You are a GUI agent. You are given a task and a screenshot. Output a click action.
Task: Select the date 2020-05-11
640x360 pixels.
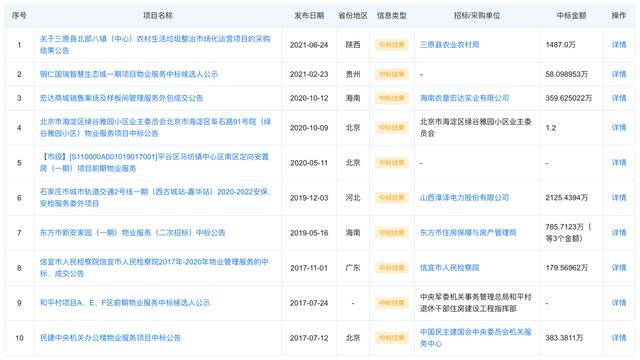click(309, 163)
